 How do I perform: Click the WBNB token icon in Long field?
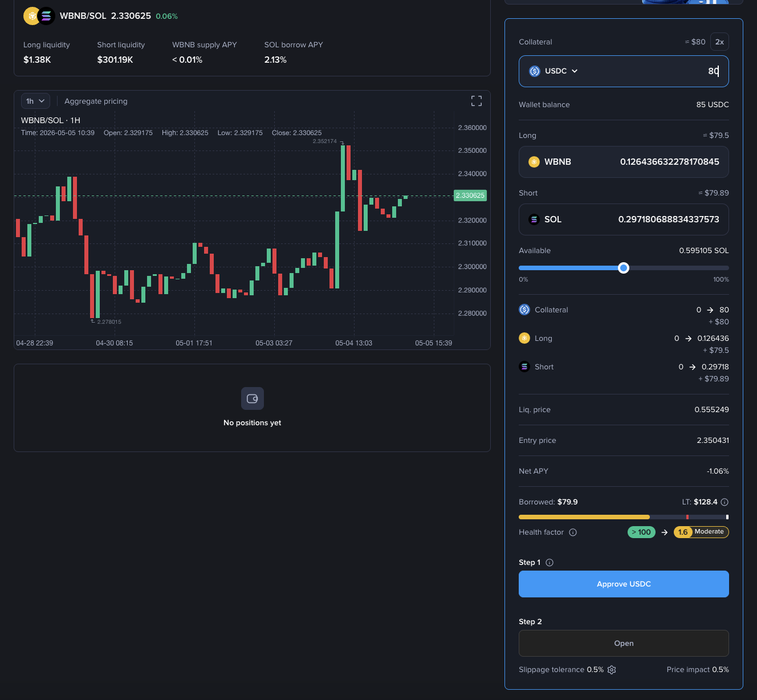[x=534, y=162]
